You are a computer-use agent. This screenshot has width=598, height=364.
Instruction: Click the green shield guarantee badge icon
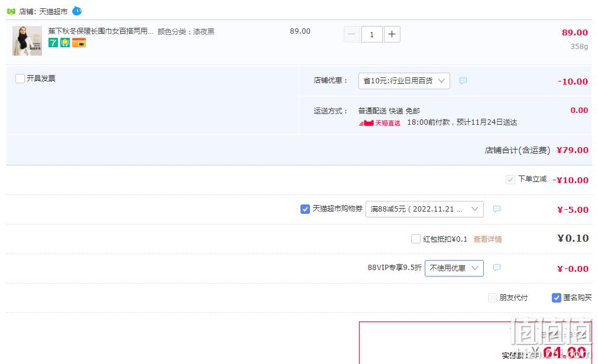click(65, 43)
